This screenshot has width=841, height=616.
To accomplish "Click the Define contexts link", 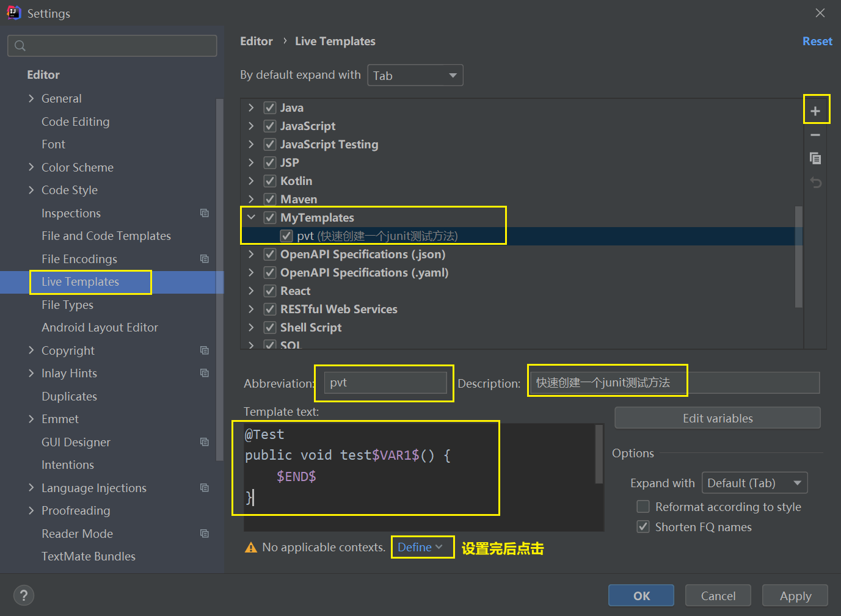I will pos(420,547).
